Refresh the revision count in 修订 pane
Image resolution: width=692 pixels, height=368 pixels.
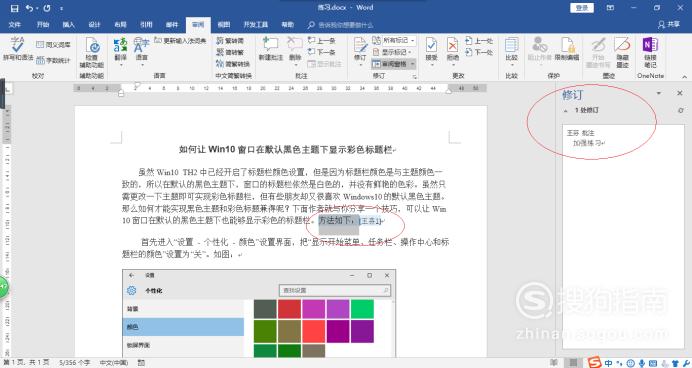pyautogui.click(x=681, y=110)
